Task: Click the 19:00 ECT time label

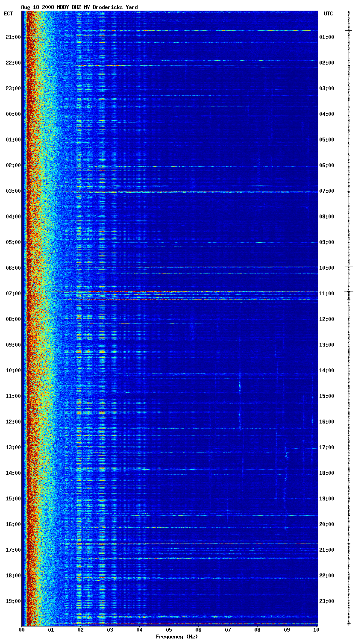Action: point(13,601)
